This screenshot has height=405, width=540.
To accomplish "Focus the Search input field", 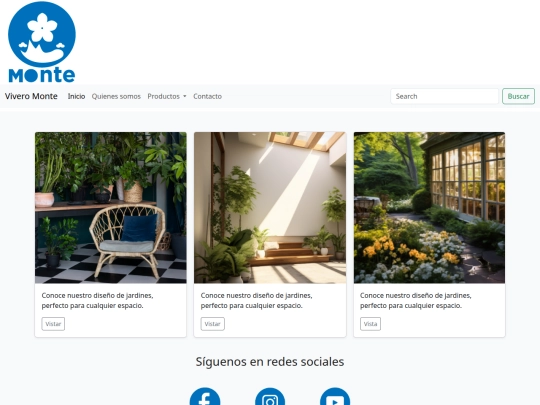I will (x=444, y=96).
